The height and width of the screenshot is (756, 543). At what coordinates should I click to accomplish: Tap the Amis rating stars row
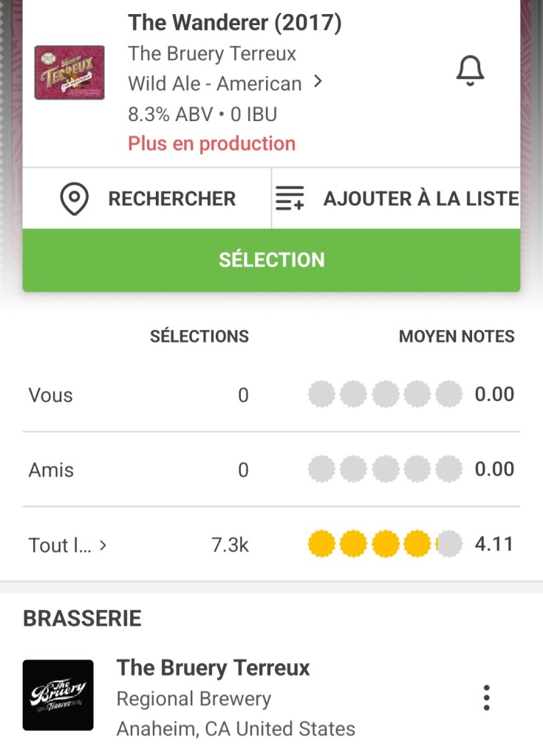click(x=385, y=470)
